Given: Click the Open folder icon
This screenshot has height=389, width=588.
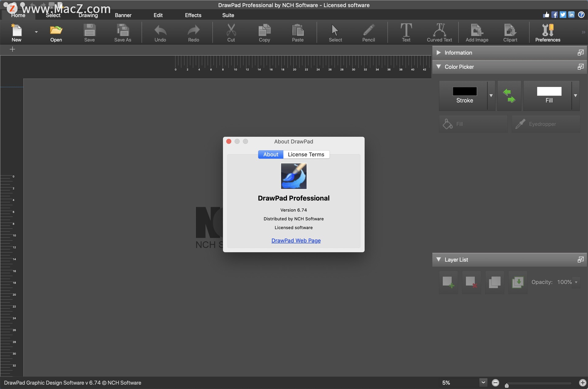Looking at the screenshot, I should click(56, 30).
